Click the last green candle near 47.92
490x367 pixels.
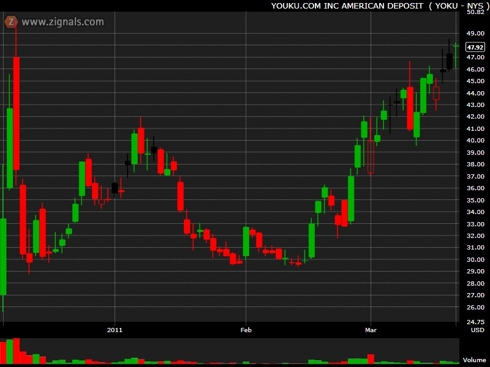coord(455,53)
